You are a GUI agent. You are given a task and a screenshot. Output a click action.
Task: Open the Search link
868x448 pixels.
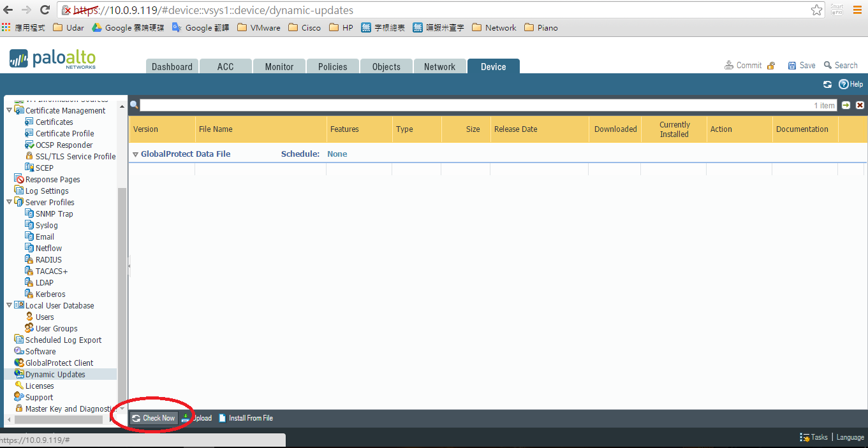click(x=841, y=65)
